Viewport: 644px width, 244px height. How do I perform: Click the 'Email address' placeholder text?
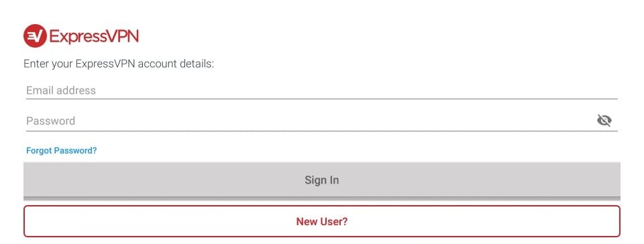61,90
